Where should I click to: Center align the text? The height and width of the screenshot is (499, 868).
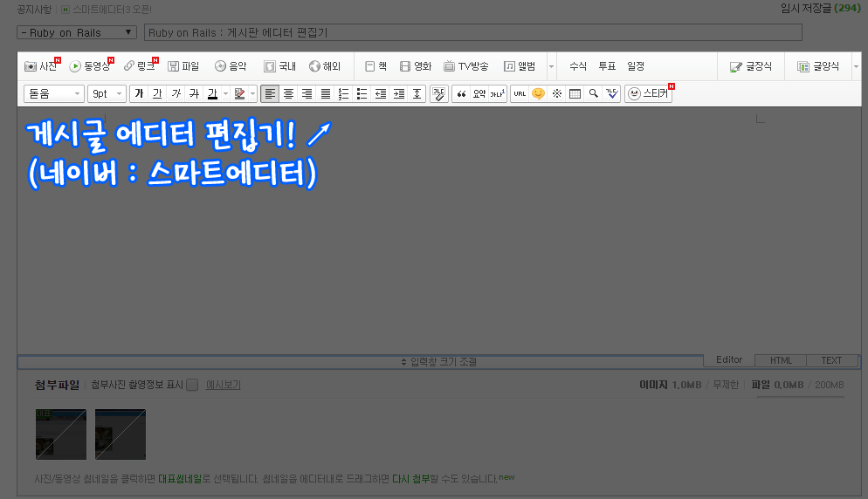point(288,93)
